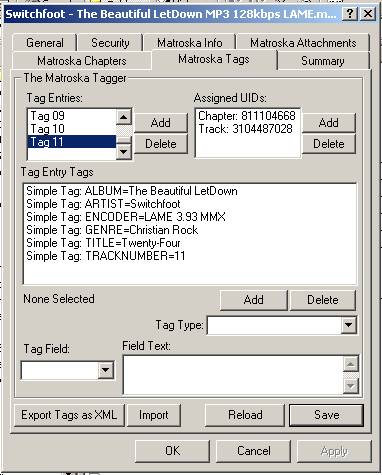
Task: Close the properties dialog window
Action: (368, 14)
